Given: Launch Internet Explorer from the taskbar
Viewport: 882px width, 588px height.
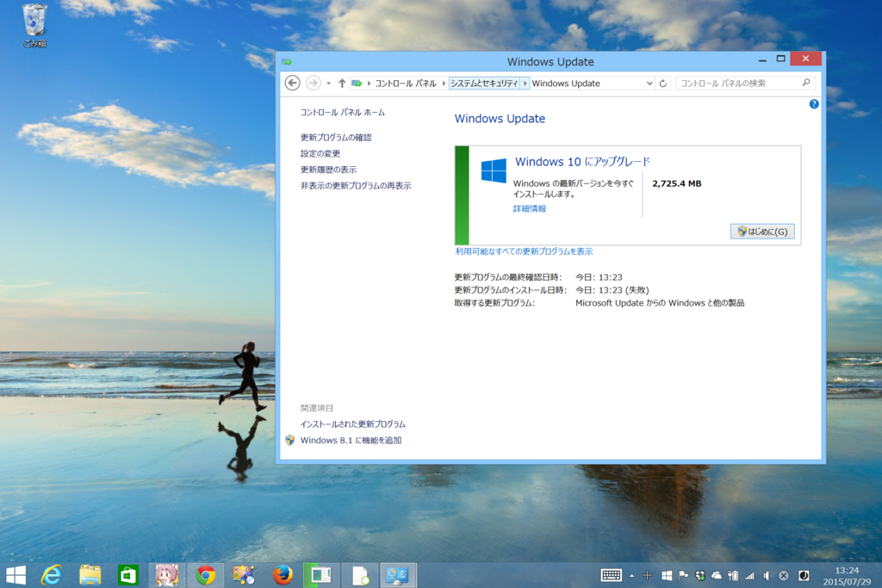Looking at the screenshot, I should point(52,575).
